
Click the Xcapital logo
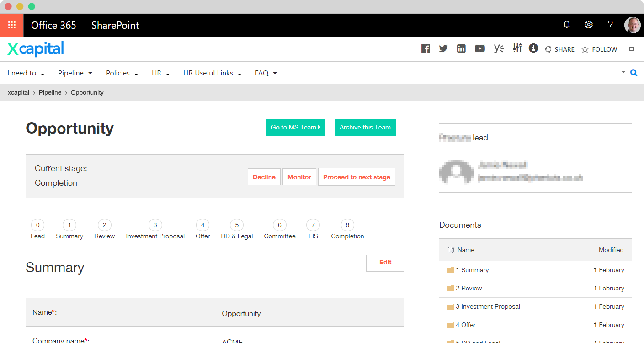click(x=36, y=49)
